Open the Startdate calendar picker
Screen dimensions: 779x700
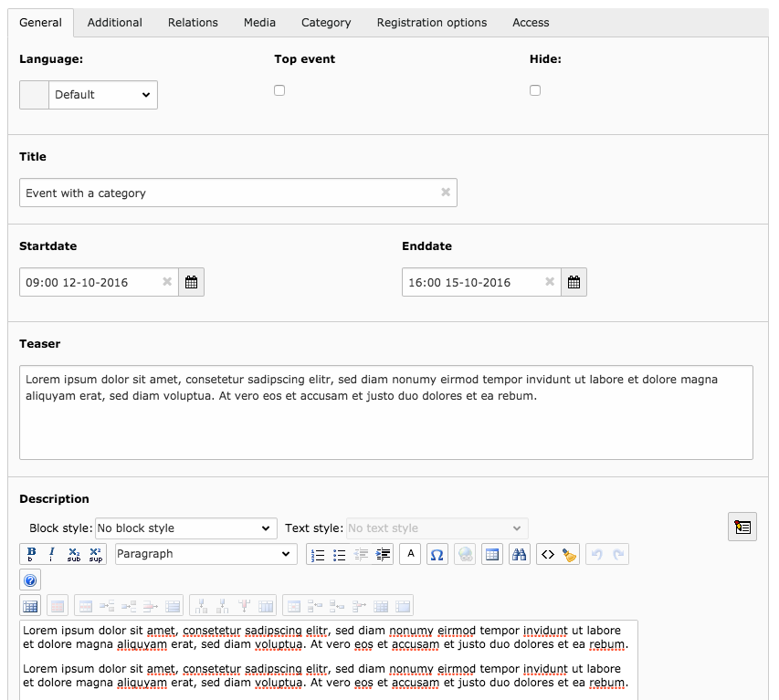coord(191,283)
